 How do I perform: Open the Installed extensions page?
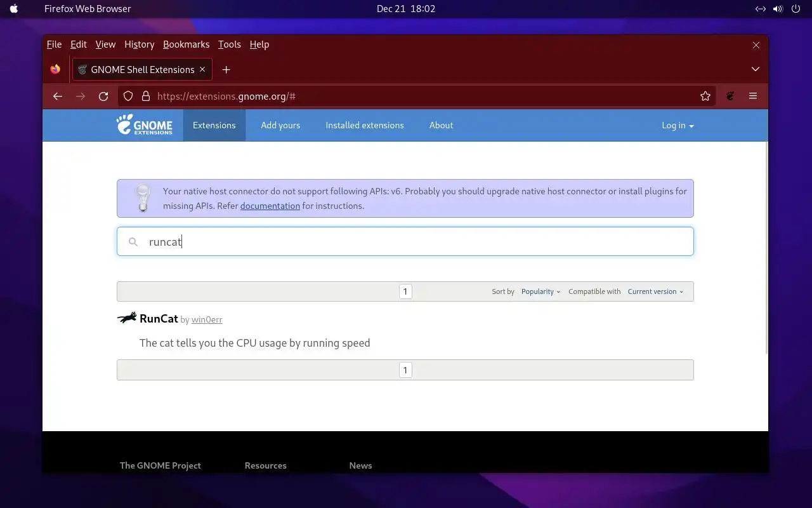[x=365, y=125]
